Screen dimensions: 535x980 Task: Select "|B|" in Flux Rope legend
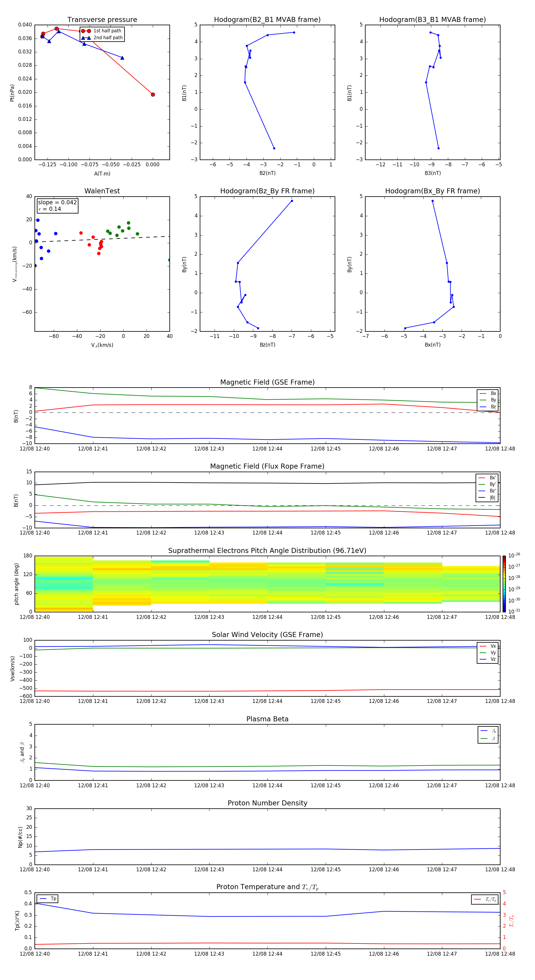pos(487,498)
